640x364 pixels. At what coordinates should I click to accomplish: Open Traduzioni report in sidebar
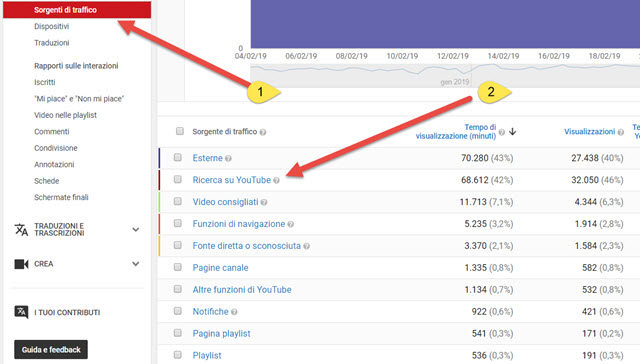click(x=51, y=43)
